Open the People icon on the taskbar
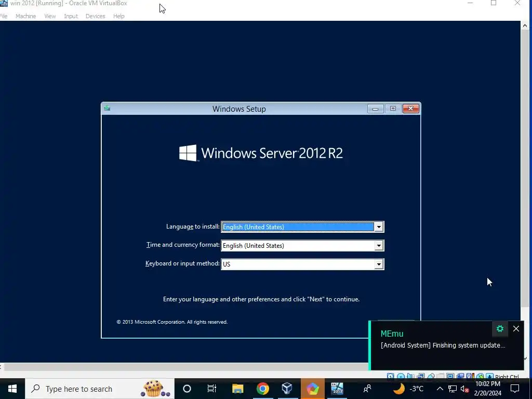Screen dimensions: 532x399 point(367,389)
